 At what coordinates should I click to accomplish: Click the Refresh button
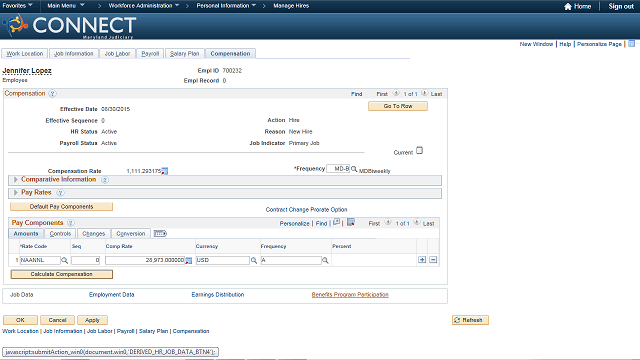tap(470, 320)
